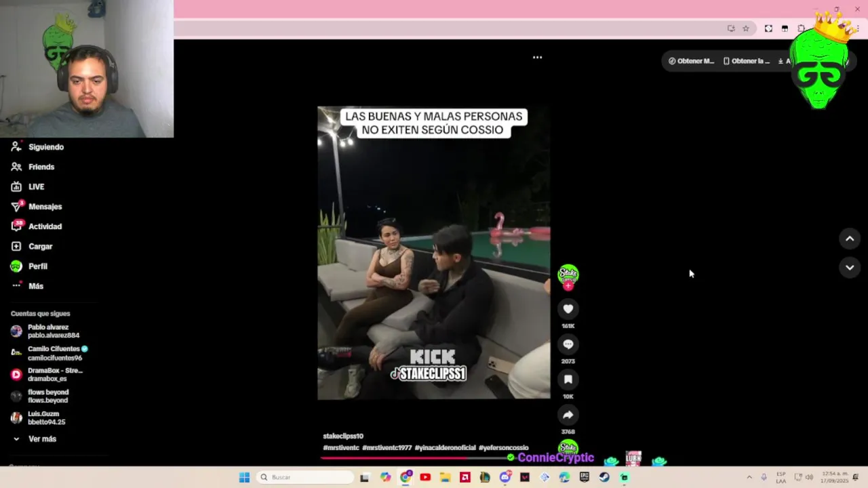
Task: Open hashtag #mrstiventc1977
Action: (387, 448)
